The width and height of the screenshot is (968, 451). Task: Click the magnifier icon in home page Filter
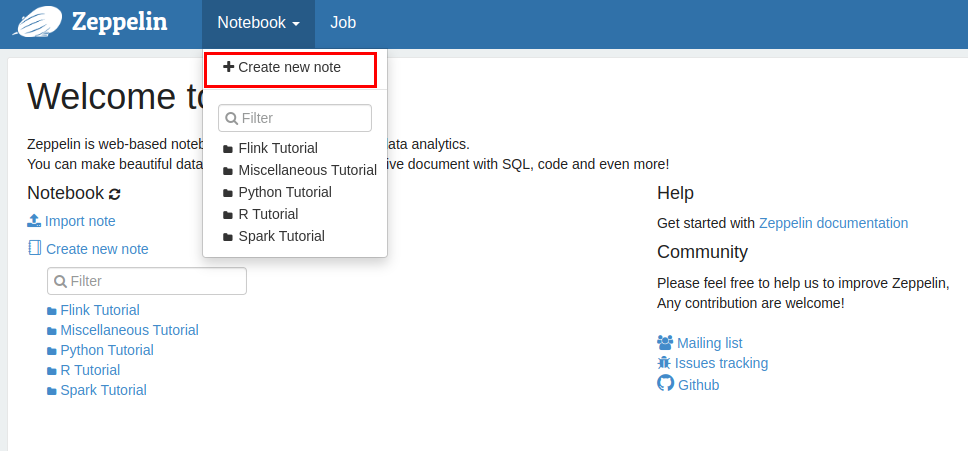tap(60, 281)
